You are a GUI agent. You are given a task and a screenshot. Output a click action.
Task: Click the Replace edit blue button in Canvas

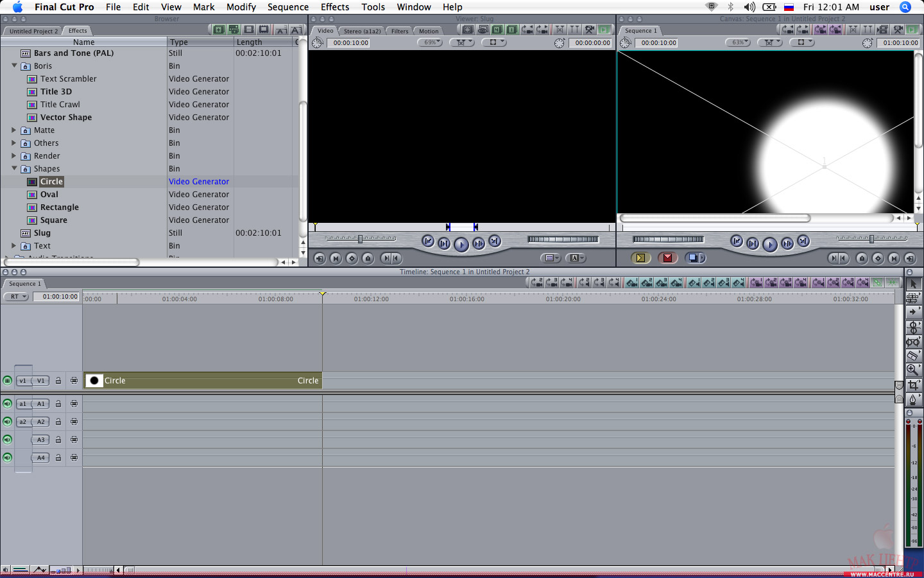[694, 258]
